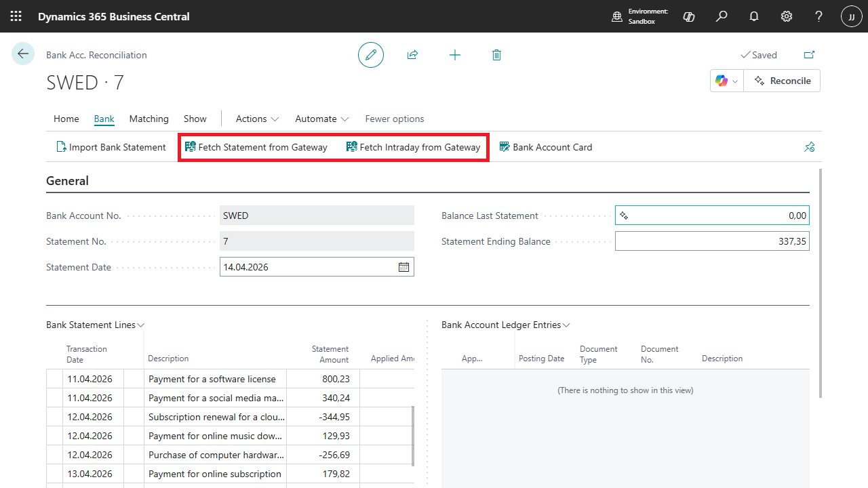Open the Actions dropdown menu
Viewport: 868px width, 488px height.
tap(256, 119)
